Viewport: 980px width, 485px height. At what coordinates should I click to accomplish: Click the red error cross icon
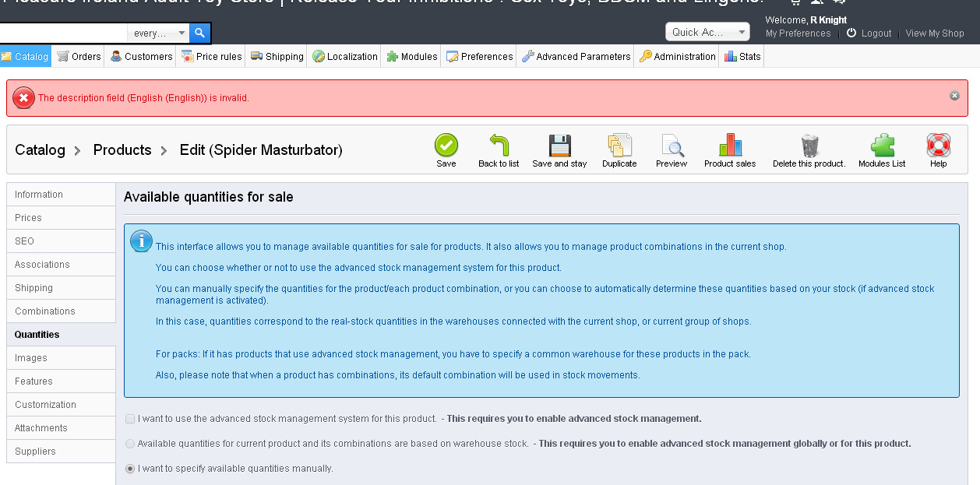coord(23,98)
